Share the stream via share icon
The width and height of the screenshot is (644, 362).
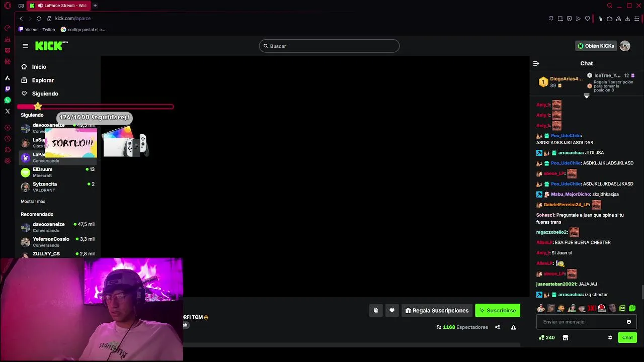click(x=497, y=327)
